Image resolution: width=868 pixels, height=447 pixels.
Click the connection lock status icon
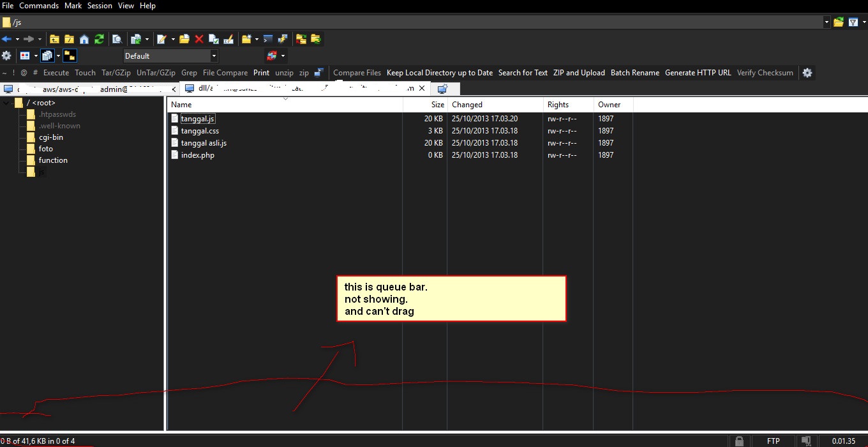[738, 441]
